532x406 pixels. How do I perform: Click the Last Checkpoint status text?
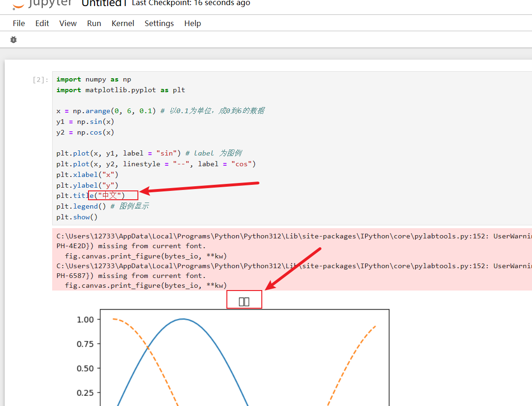[x=191, y=3]
